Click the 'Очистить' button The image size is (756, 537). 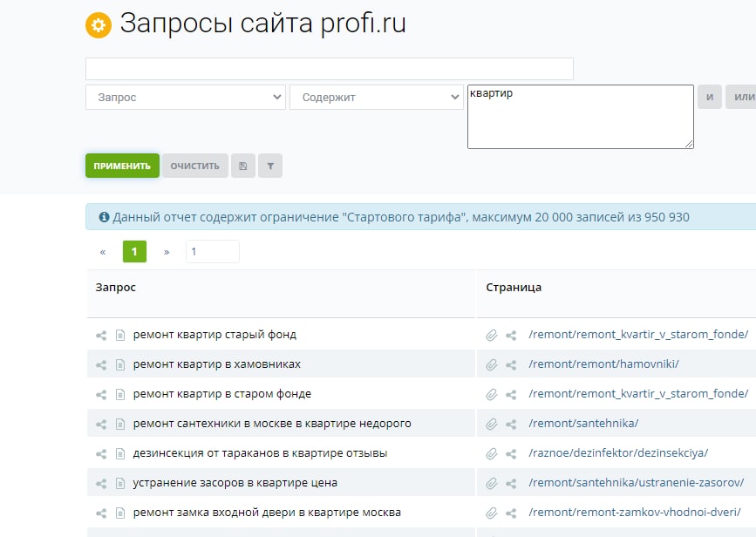pyautogui.click(x=194, y=166)
